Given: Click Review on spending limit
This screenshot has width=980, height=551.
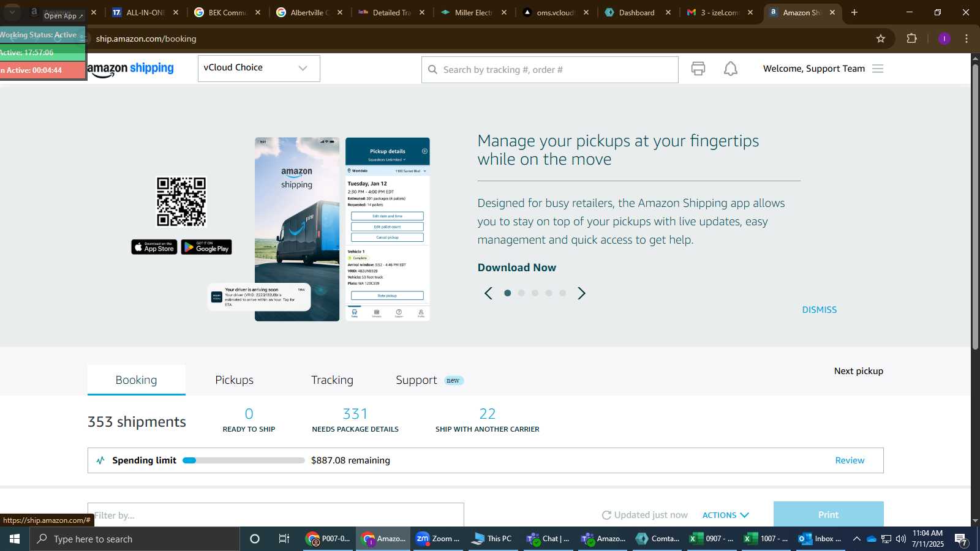Looking at the screenshot, I should tap(850, 460).
